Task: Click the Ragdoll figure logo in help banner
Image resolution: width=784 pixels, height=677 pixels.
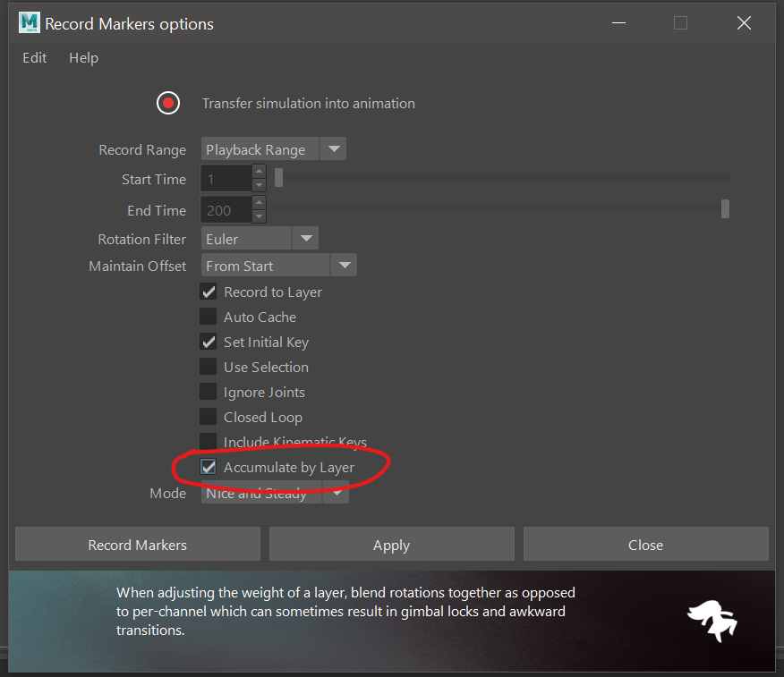Action: tap(712, 621)
